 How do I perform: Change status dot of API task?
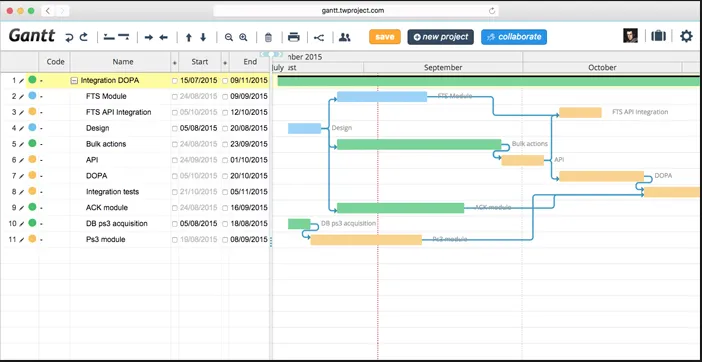(x=32, y=159)
